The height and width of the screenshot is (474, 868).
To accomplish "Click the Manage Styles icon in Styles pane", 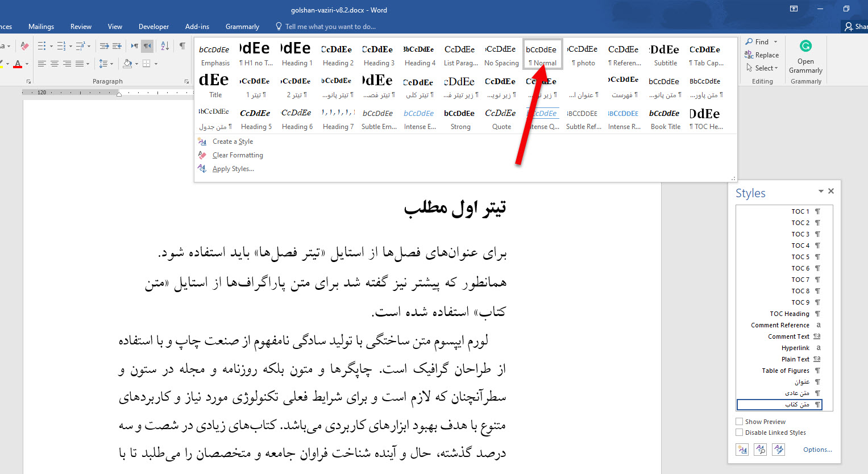I will (x=779, y=450).
